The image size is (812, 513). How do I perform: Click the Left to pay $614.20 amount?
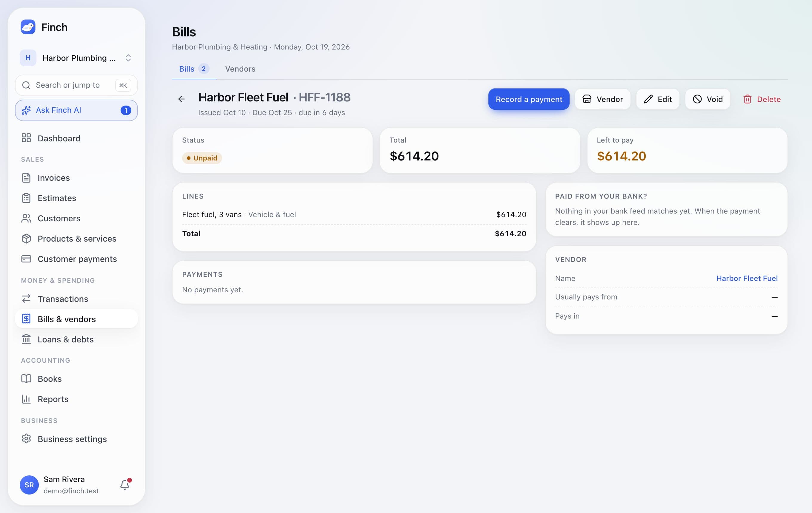[x=622, y=156]
